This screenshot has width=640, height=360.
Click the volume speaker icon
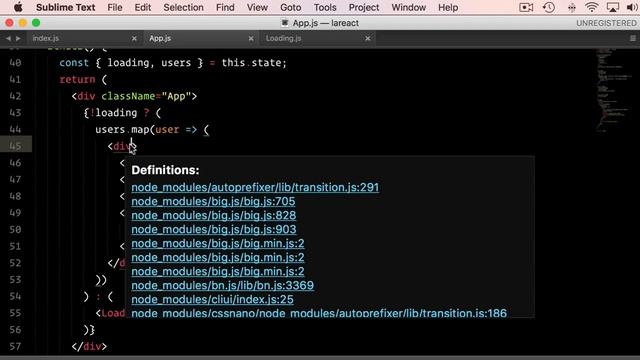[632, 7]
